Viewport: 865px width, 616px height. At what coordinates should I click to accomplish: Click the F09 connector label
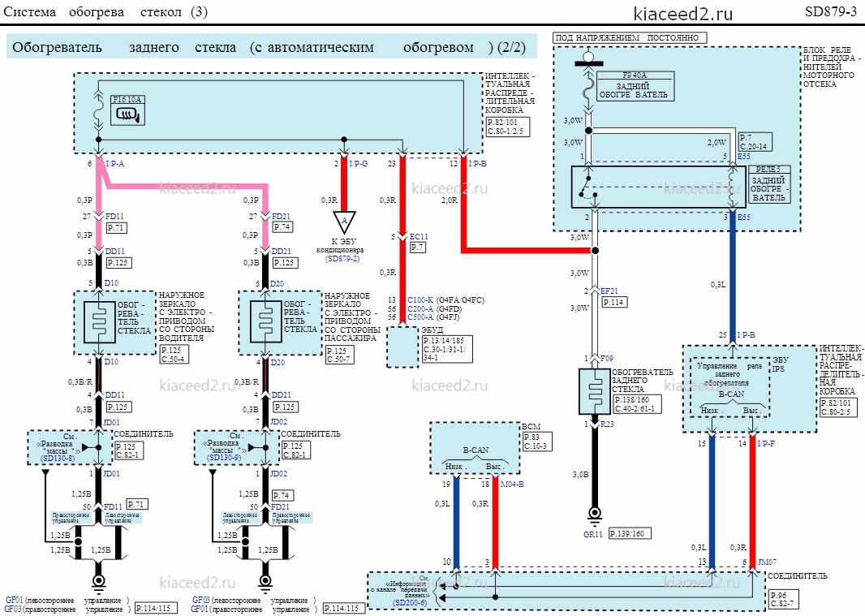[607, 358]
